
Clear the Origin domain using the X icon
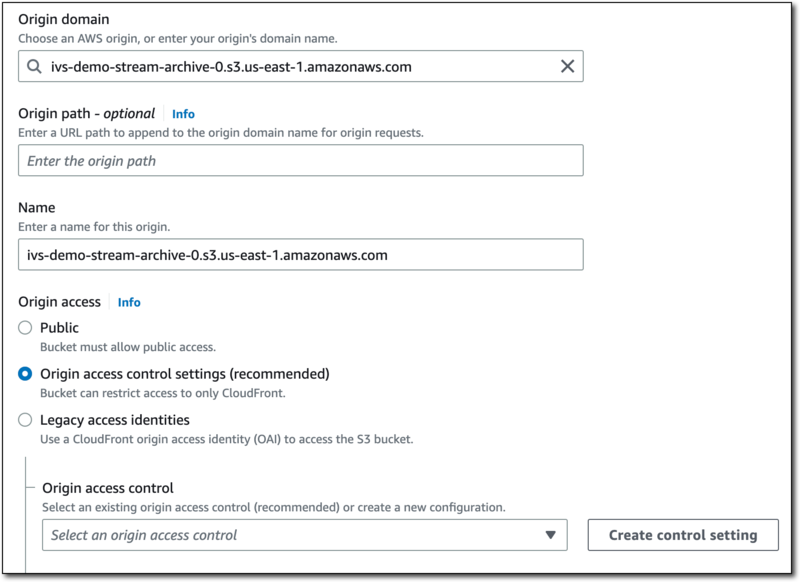tap(565, 65)
